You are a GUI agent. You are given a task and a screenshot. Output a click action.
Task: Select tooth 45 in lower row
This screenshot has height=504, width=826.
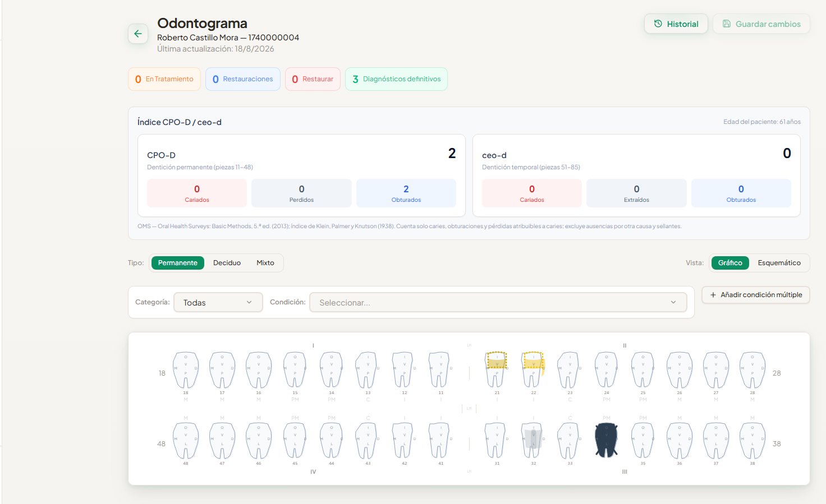(295, 441)
